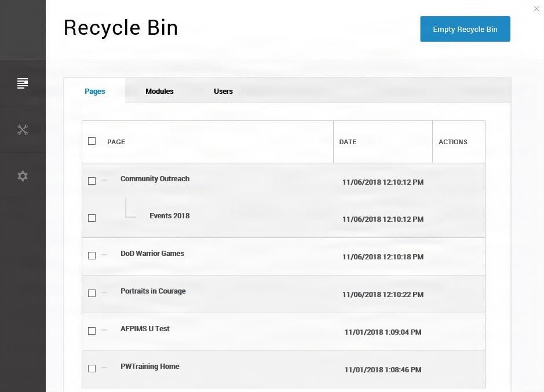The width and height of the screenshot is (544, 392).
Task: Click the dash expander beside DoD Warrior Games
Action: point(104,255)
